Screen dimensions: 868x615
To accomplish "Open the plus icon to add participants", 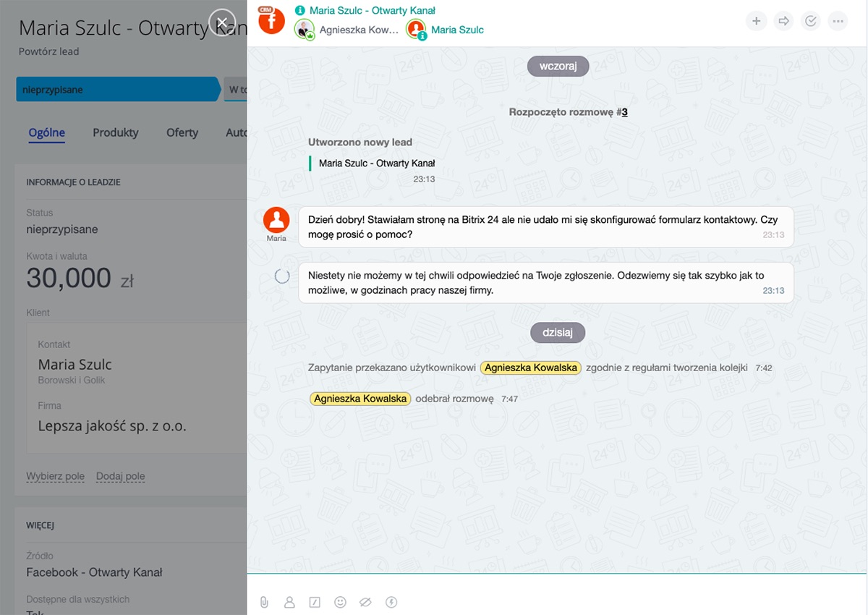I will click(x=757, y=21).
